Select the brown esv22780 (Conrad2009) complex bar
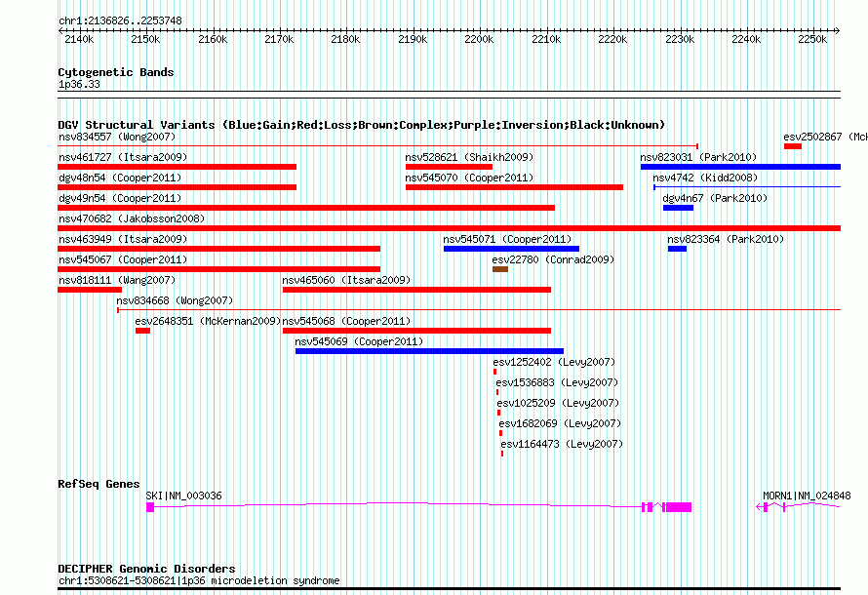 click(x=500, y=269)
